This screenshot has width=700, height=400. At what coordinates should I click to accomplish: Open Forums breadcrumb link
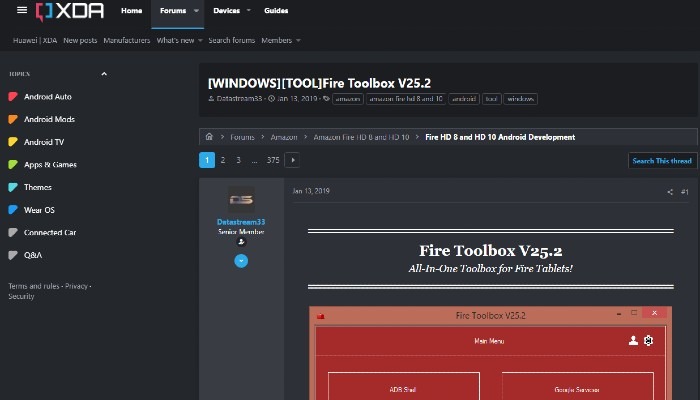tap(242, 137)
